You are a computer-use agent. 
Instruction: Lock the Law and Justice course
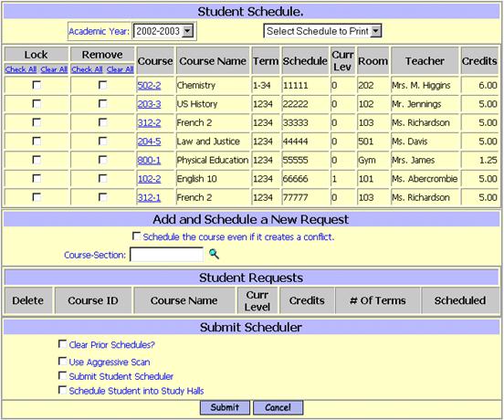click(x=37, y=142)
